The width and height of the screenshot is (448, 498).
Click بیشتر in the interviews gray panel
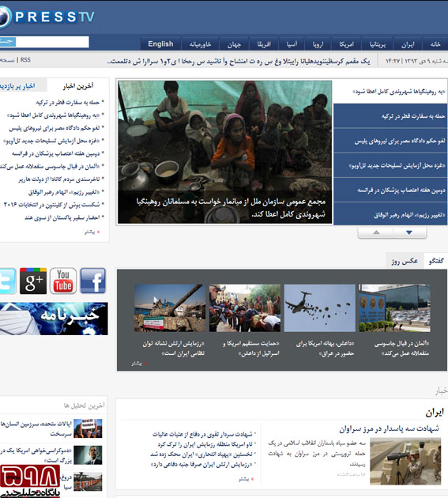tap(137, 364)
